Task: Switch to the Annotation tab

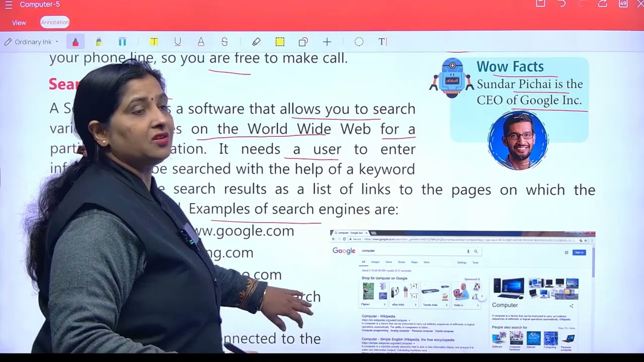Action: coord(55,23)
